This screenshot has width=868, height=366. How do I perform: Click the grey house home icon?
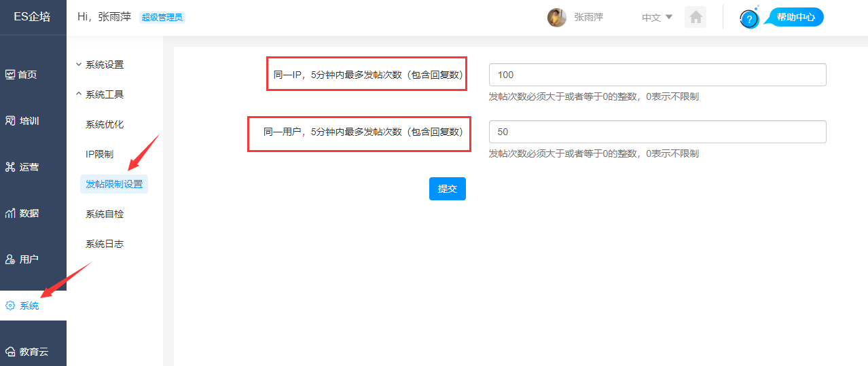695,17
